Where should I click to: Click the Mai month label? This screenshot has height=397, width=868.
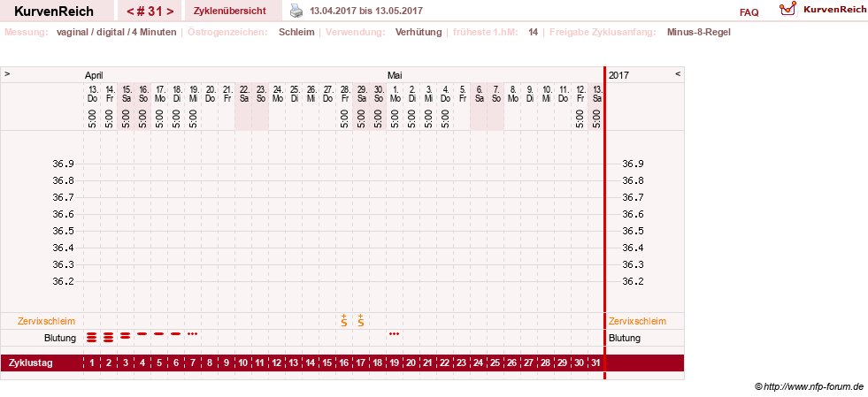395,74
